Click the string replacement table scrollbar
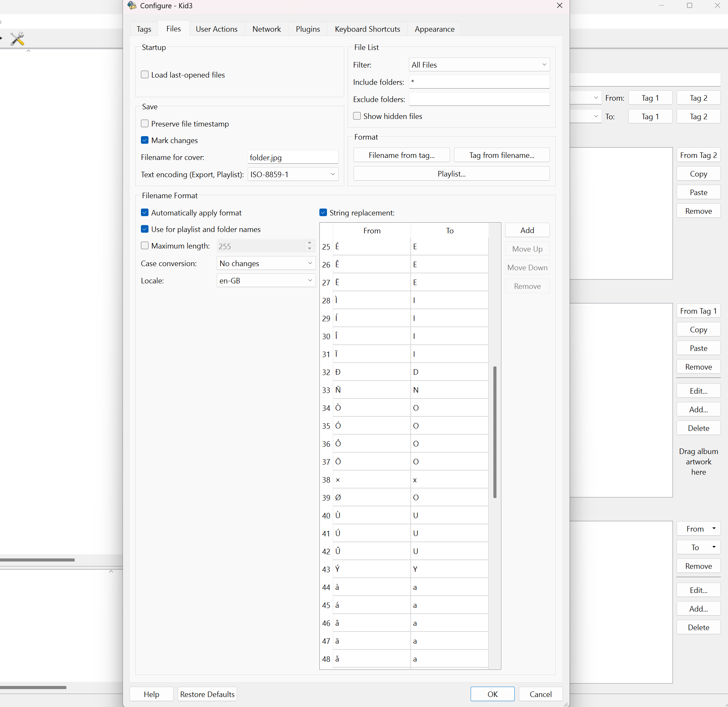Viewport: 728px width, 707px height. [x=495, y=432]
